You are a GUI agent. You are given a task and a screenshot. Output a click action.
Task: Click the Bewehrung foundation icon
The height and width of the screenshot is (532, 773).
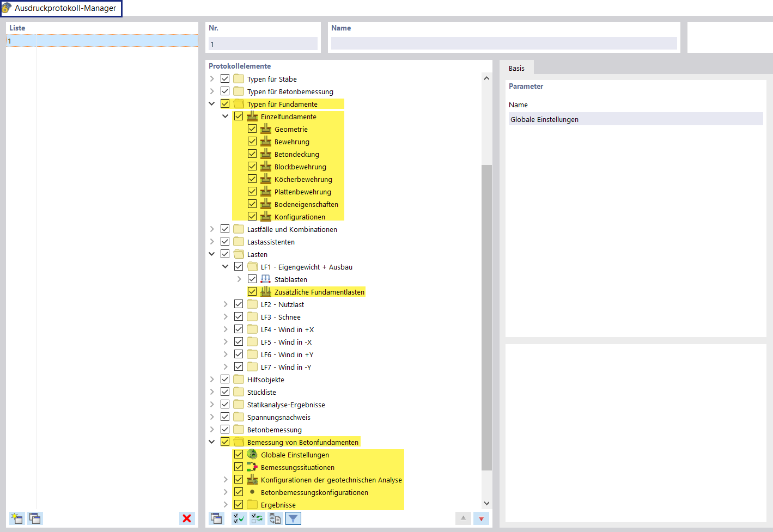pyautogui.click(x=266, y=141)
